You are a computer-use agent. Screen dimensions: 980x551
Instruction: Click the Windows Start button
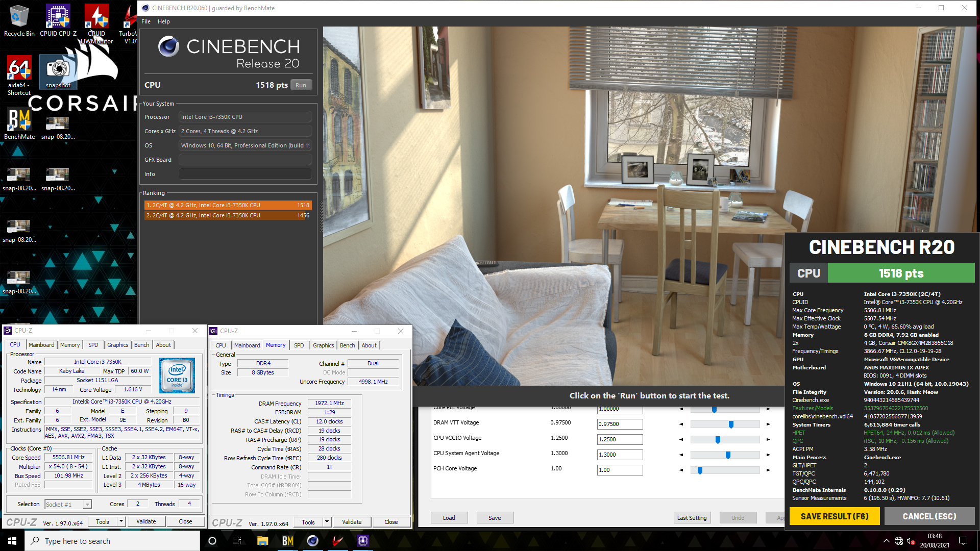tap(12, 541)
